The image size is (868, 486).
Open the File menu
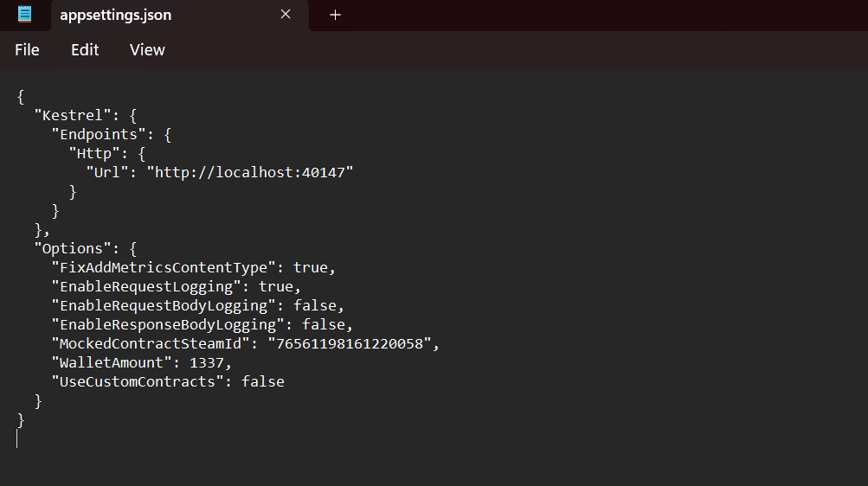click(x=27, y=50)
